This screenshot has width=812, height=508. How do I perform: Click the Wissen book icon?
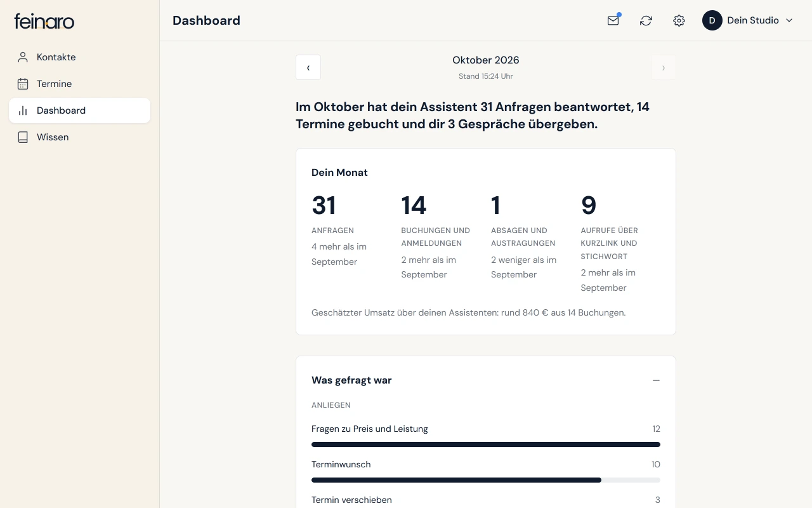click(23, 137)
